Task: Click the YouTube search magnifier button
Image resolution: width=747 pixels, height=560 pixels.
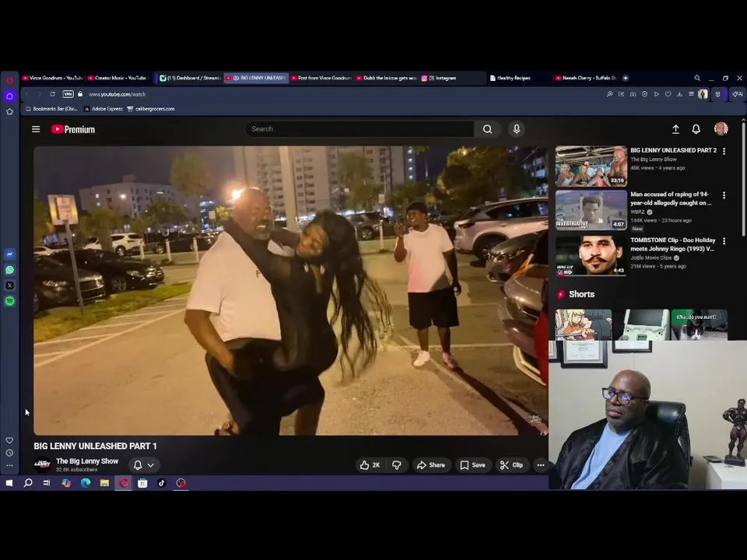Action: 487,129
